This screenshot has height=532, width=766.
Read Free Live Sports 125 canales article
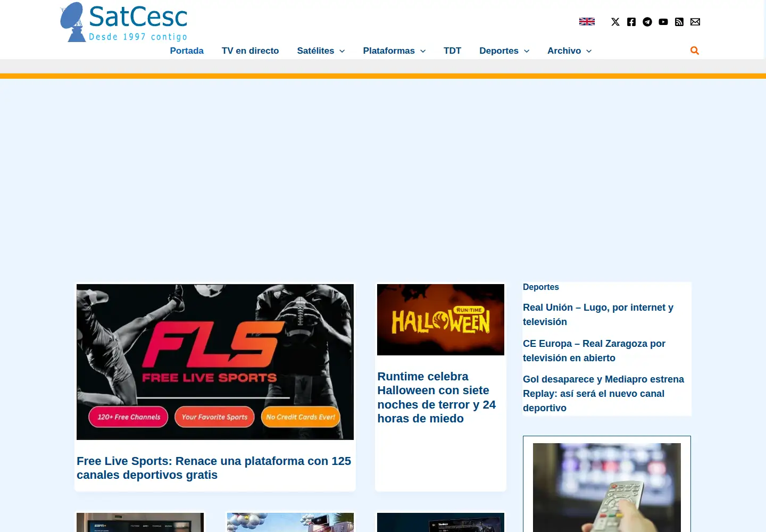tap(214, 468)
